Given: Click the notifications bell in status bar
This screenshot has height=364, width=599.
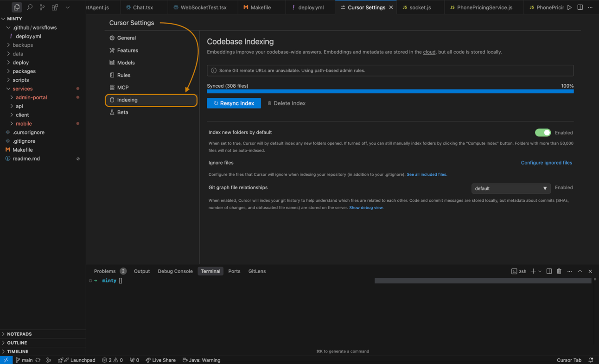Looking at the screenshot, I should (591, 360).
